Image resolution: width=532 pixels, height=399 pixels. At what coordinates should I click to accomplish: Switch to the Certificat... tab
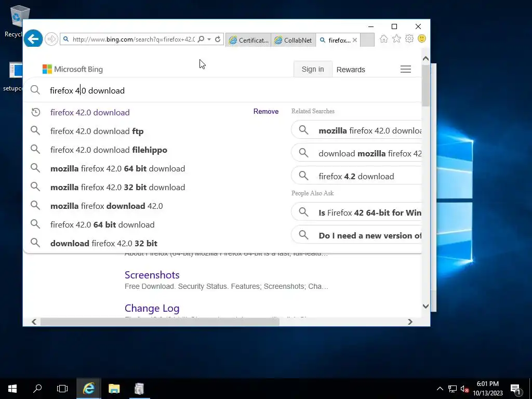click(248, 40)
